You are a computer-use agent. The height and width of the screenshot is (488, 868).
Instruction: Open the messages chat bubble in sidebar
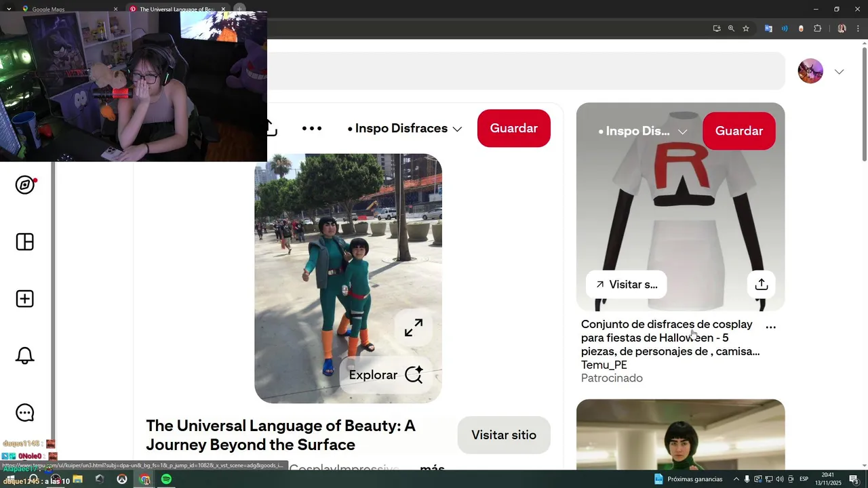(25, 413)
